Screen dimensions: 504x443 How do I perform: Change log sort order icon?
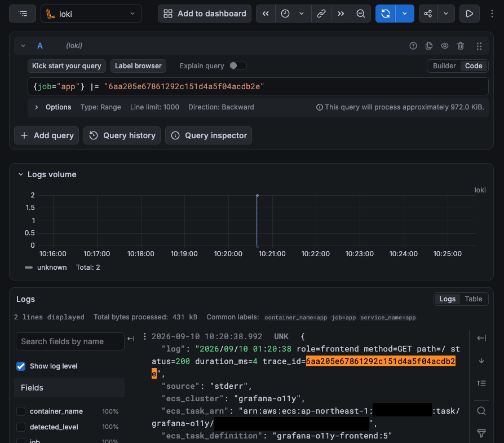pyautogui.click(x=481, y=383)
